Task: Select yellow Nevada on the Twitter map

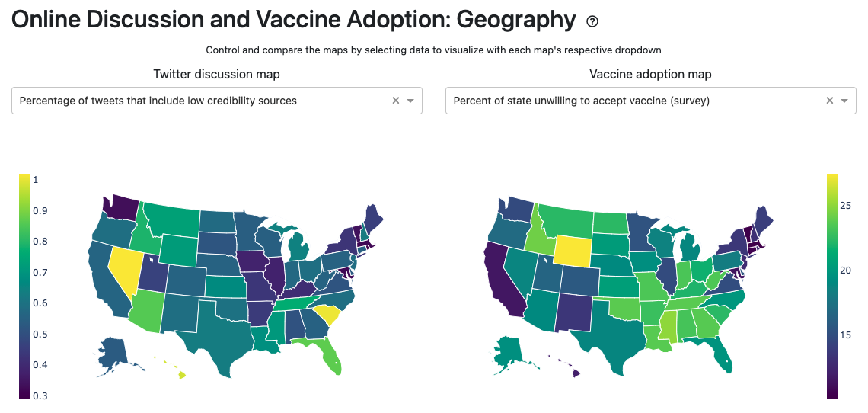Action: click(x=125, y=268)
